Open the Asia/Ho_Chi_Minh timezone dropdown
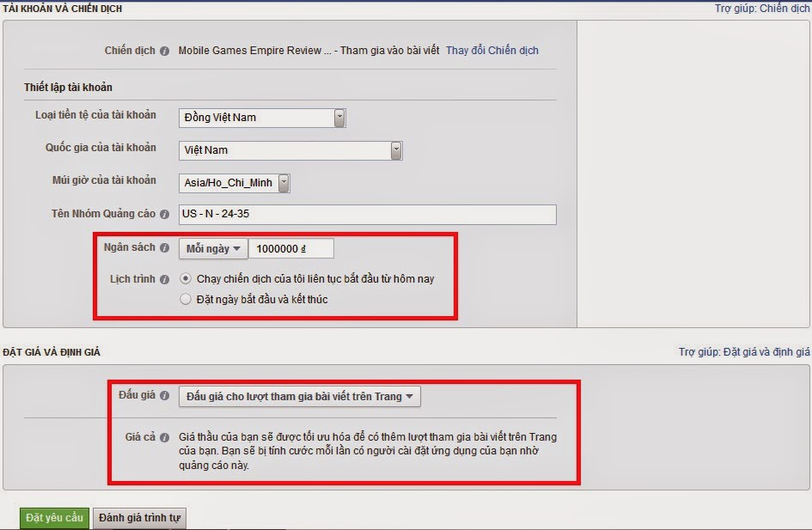 point(234,183)
